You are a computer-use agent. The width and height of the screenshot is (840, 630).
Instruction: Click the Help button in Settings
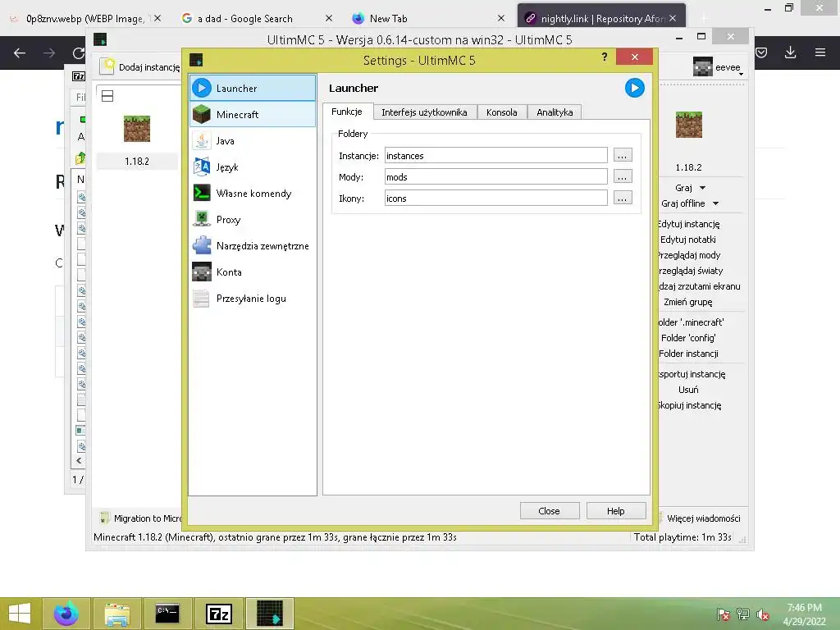pyautogui.click(x=615, y=510)
